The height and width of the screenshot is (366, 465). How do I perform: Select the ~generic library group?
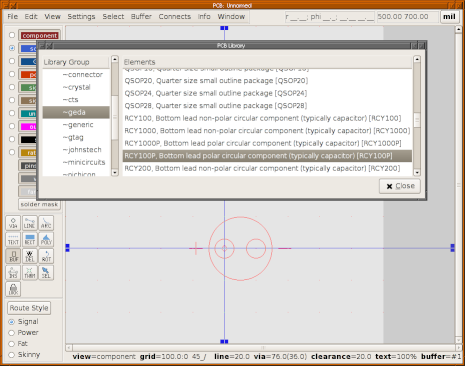76,125
